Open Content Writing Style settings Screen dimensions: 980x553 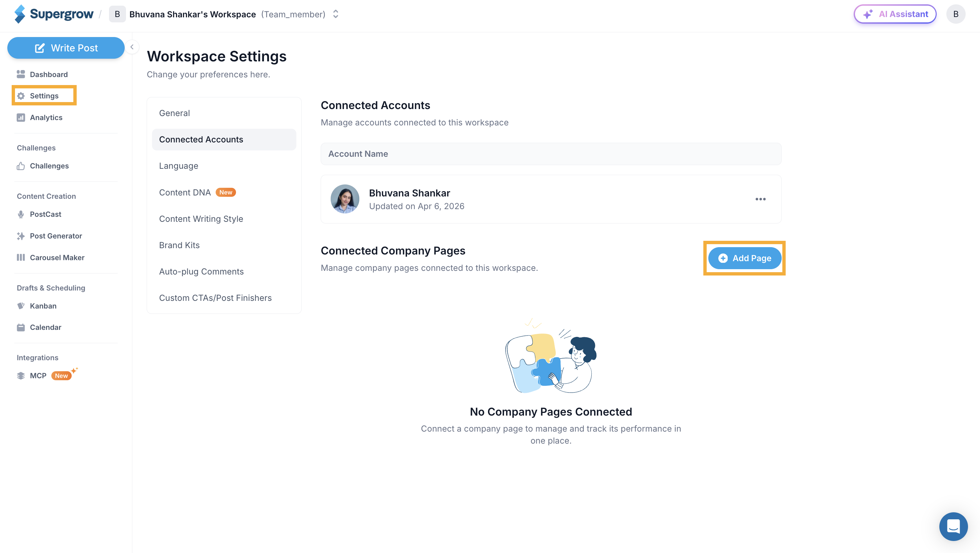224,219
